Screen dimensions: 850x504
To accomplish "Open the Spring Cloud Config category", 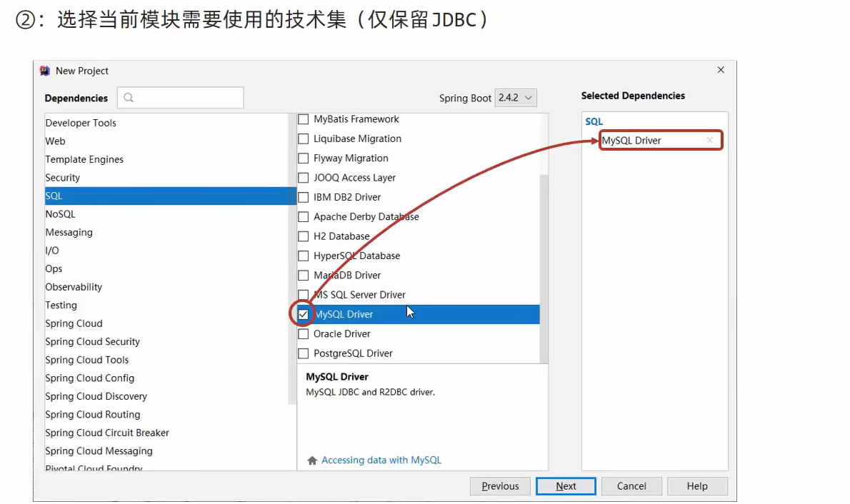I will (x=90, y=378).
